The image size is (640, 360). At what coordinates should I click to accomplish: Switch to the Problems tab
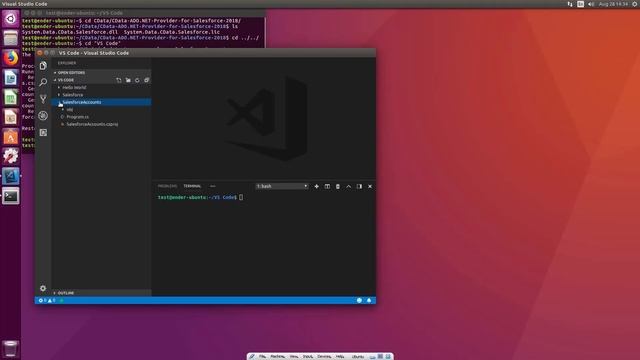tap(167, 186)
